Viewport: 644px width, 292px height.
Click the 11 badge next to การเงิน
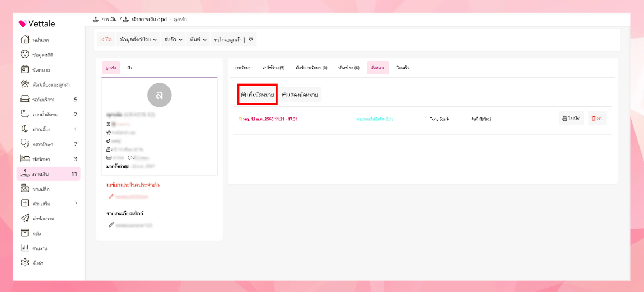point(74,174)
